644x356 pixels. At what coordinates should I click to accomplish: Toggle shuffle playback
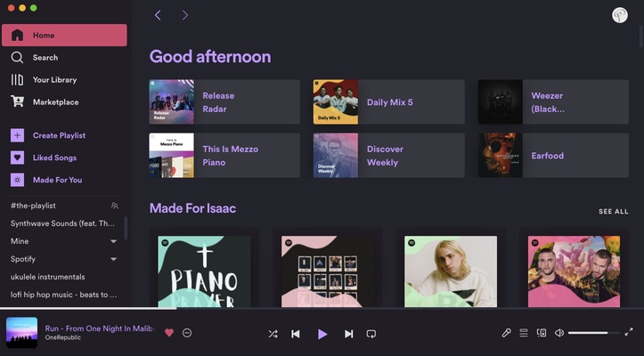(273, 334)
